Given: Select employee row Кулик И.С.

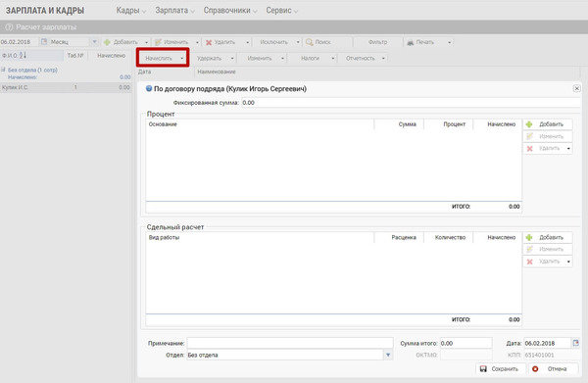Looking at the screenshot, I should [66, 87].
